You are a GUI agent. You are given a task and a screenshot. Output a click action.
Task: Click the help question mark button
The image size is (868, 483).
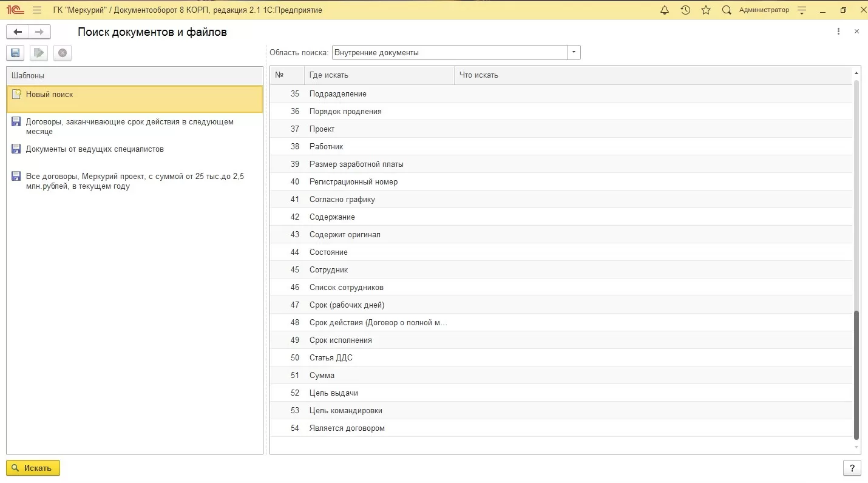pyautogui.click(x=852, y=468)
